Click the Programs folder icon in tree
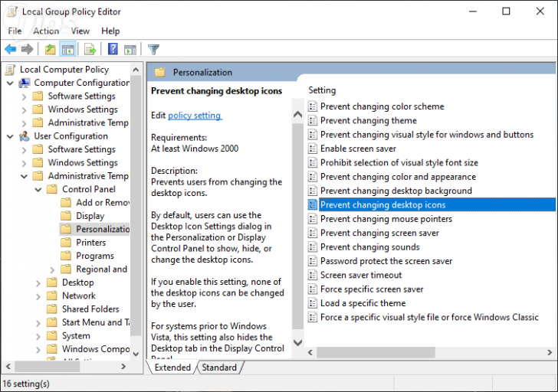 coord(66,256)
